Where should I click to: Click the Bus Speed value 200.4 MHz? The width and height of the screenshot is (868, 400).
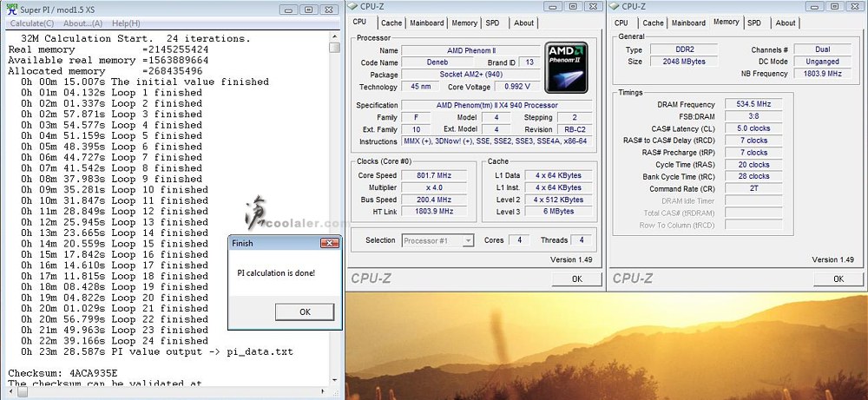pyautogui.click(x=433, y=200)
